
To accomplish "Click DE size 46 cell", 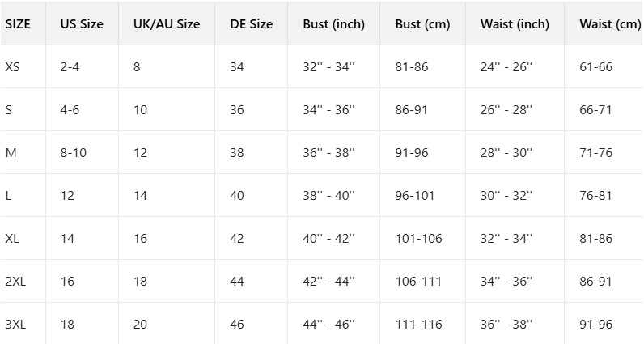I will click(237, 325).
